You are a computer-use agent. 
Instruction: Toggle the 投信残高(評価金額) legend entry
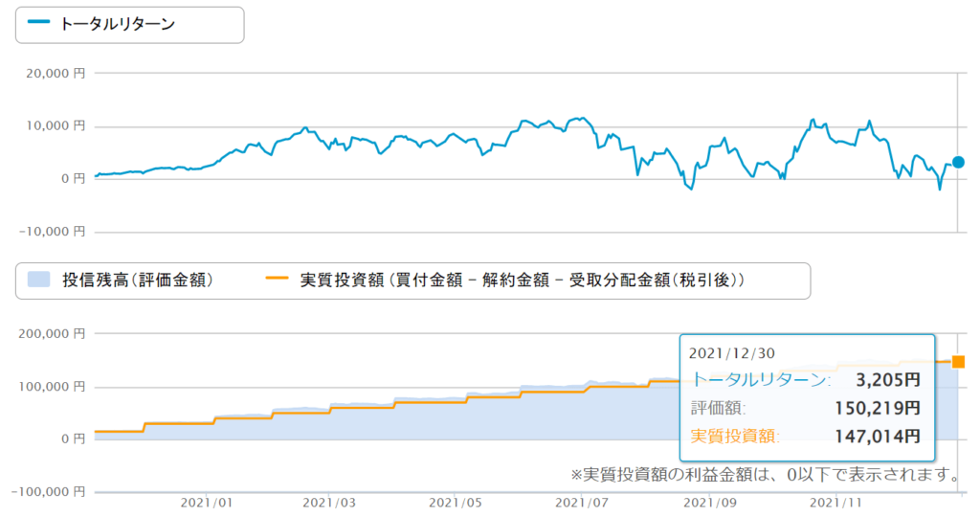121,281
